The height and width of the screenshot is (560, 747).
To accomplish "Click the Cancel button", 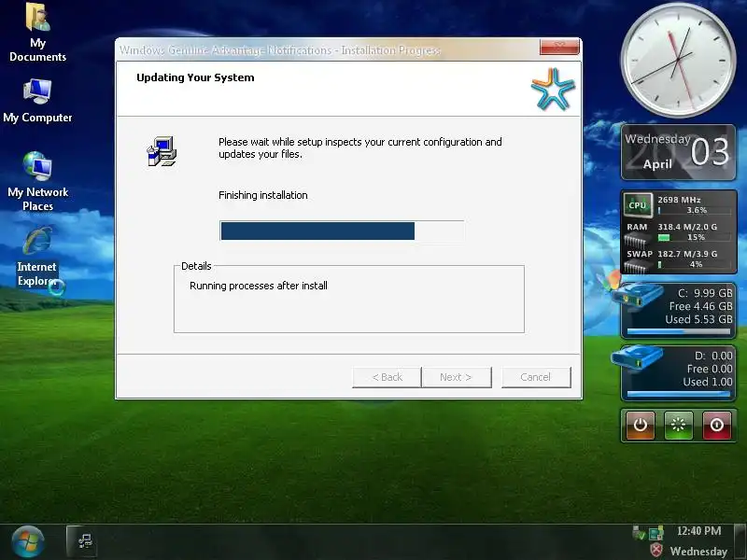I will coord(536,377).
